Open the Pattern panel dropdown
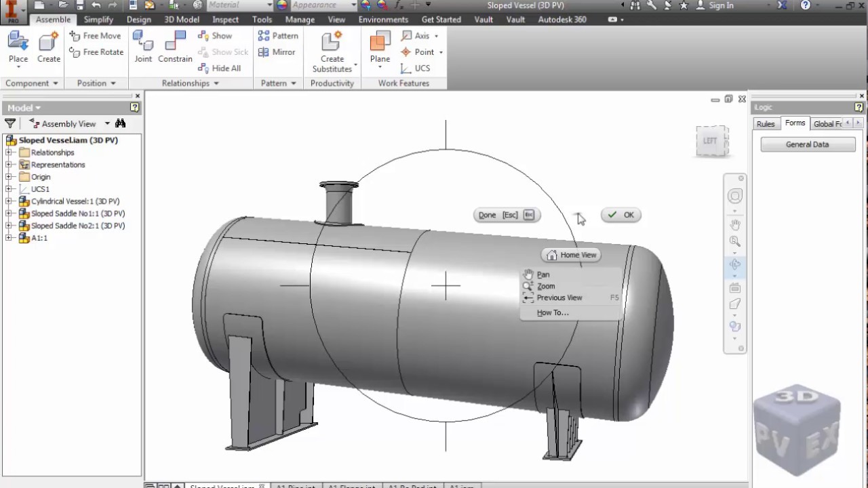Image resolution: width=868 pixels, height=488 pixels. click(x=294, y=83)
